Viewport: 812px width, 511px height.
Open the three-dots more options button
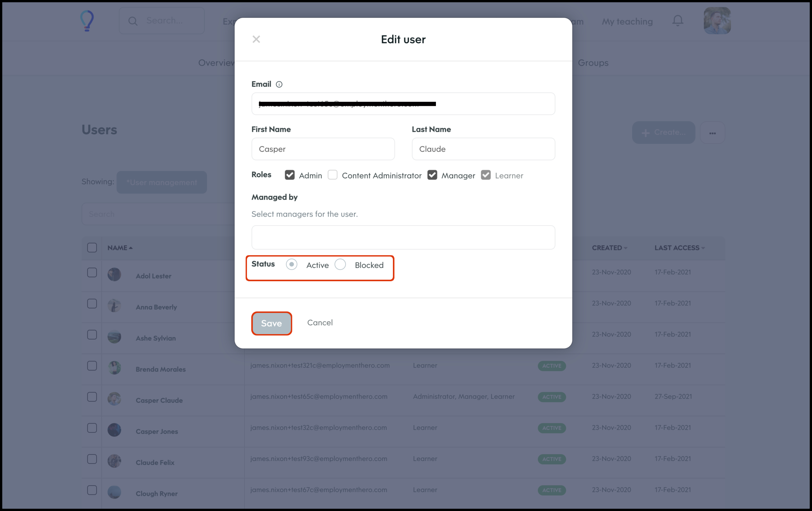[712, 133]
